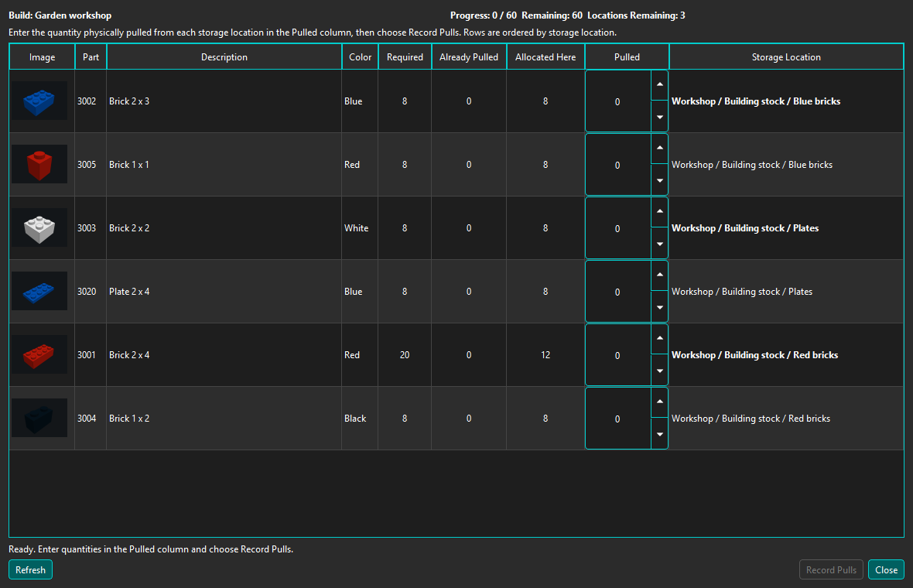Select the white Brick 2 x 2 thumbnail
The width and height of the screenshot is (913, 588).
coord(39,228)
